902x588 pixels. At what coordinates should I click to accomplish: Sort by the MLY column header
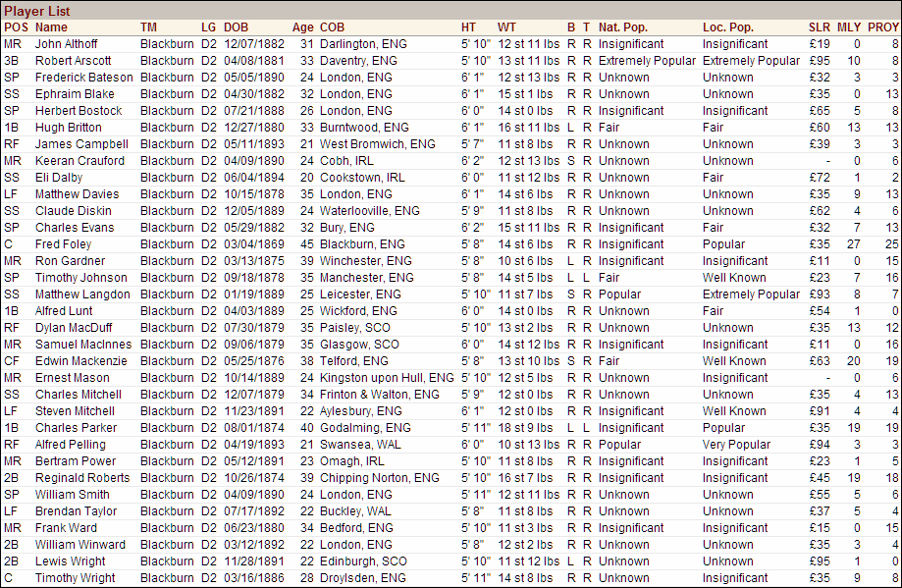pos(849,27)
